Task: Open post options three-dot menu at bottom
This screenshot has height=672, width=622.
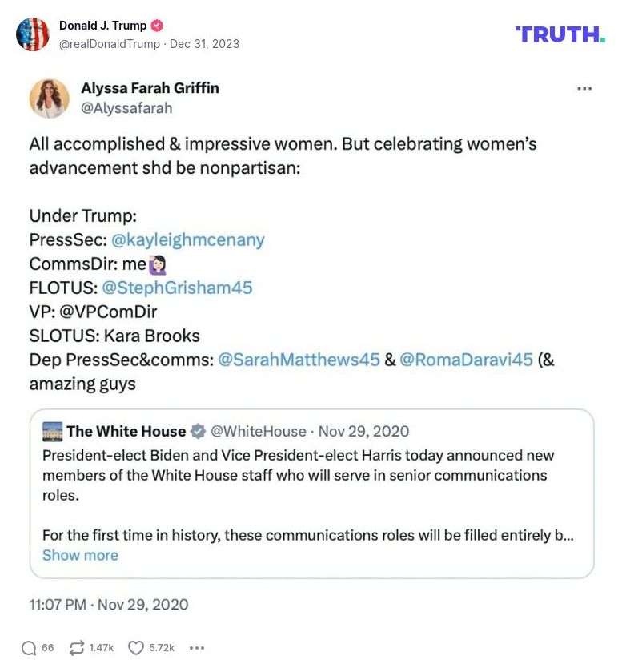Action: pos(196,647)
